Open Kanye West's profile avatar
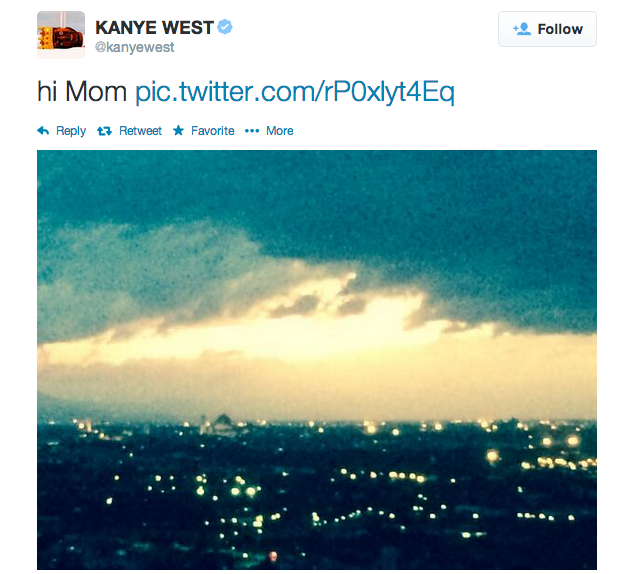The height and width of the screenshot is (574, 634). click(x=61, y=35)
